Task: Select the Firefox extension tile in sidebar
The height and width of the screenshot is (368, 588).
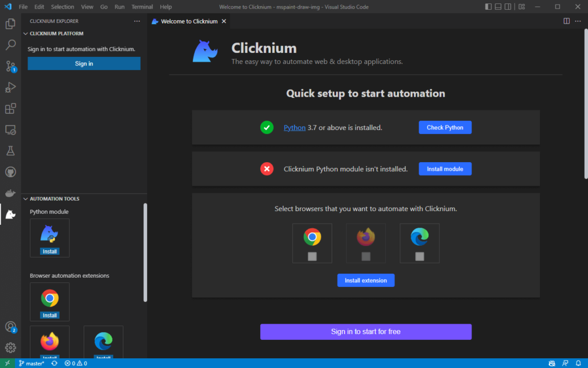Action: [49, 342]
